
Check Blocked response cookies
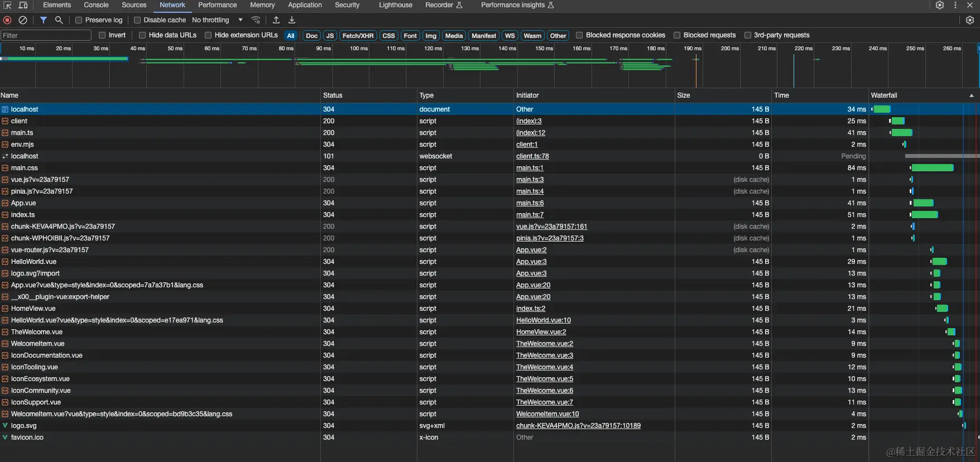pyautogui.click(x=579, y=35)
